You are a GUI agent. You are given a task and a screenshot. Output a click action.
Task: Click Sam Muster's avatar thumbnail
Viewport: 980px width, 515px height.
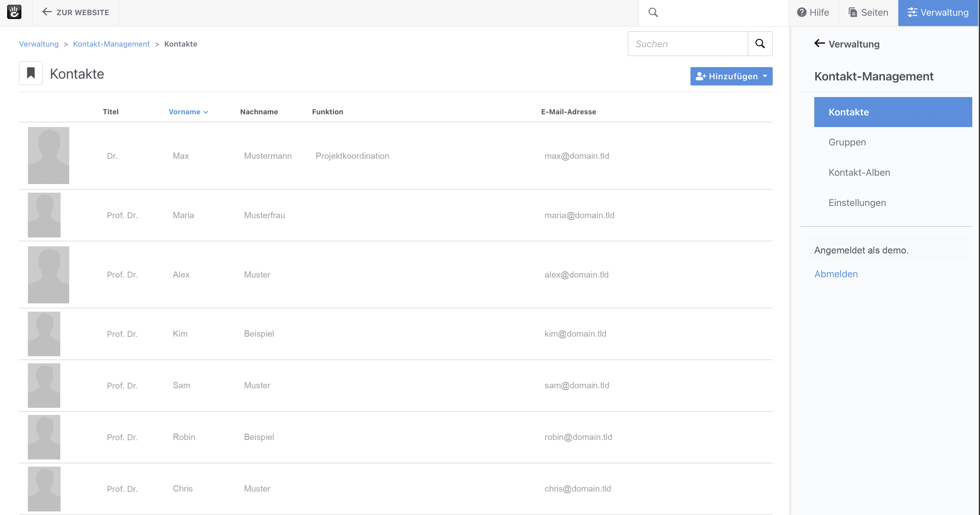click(44, 385)
